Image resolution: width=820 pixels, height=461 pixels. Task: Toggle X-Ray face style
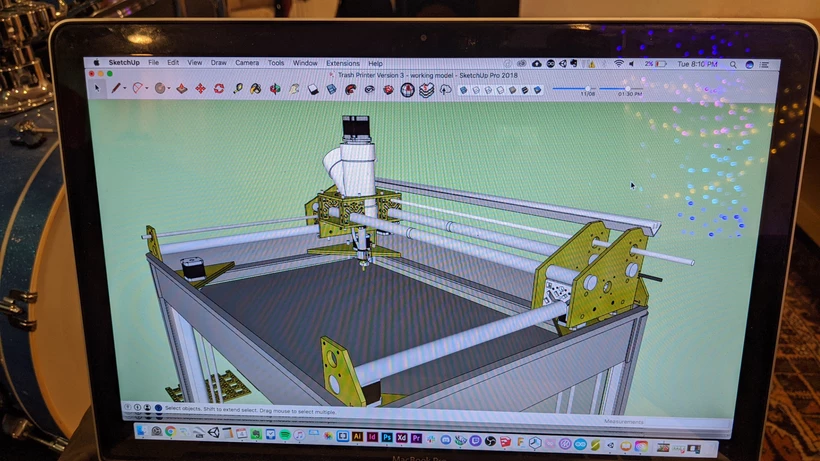[x=463, y=90]
